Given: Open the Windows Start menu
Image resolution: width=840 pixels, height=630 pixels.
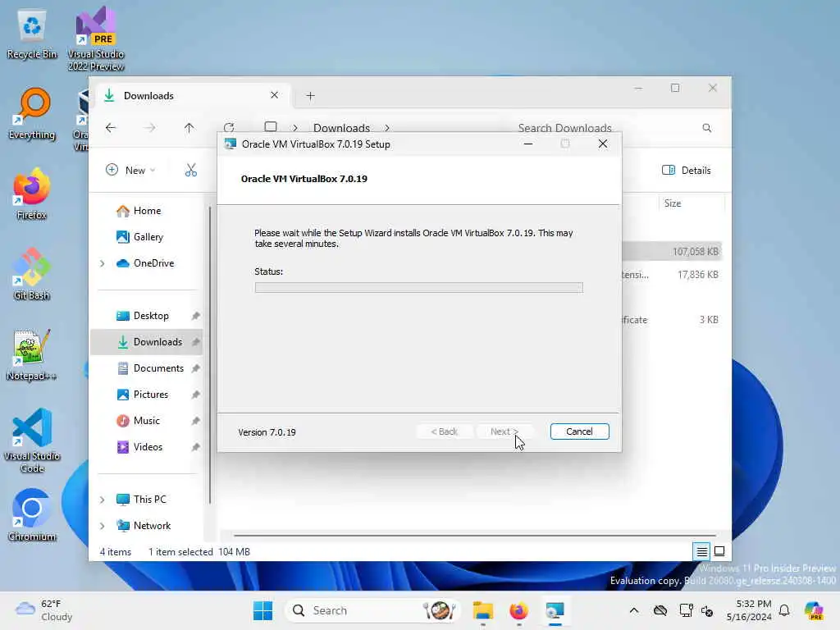Looking at the screenshot, I should click(x=262, y=610).
